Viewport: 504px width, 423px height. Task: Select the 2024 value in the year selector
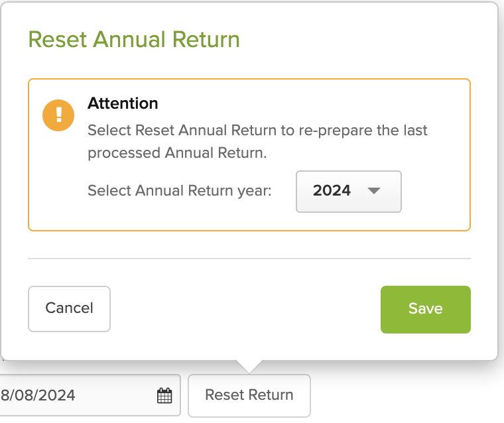332,191
